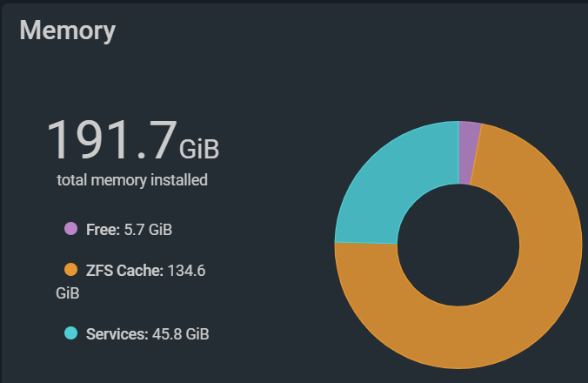The height and width of the screenshot is (383, 588).
Task: Click the 'ZFS Cache:' legend label
Action: point(124,271)
